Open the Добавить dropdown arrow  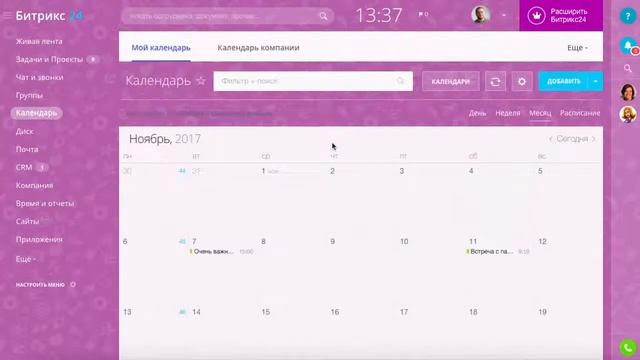(x=595, y=82)
